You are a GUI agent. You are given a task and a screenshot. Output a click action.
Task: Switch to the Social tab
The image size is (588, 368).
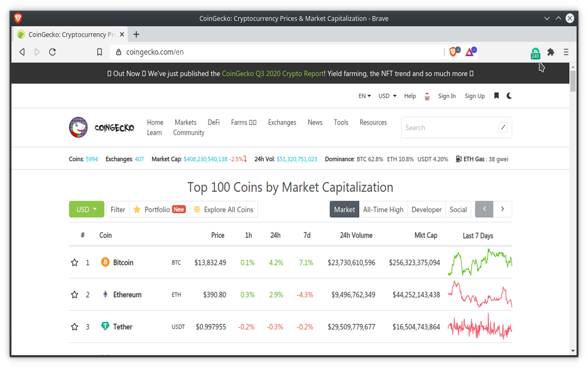click(458, 209)
